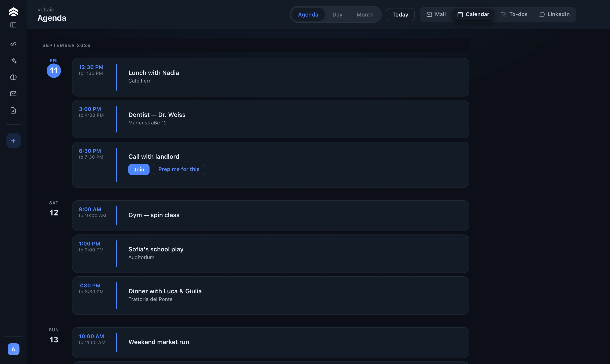Click the Café Fern location text

tap(140, 81)
